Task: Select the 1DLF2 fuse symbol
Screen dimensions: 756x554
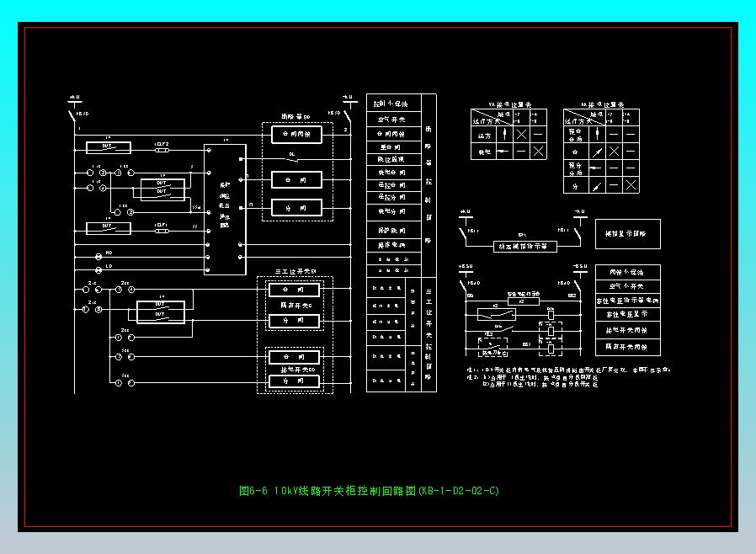Action: pyautogui.click(x=162, y=150)
